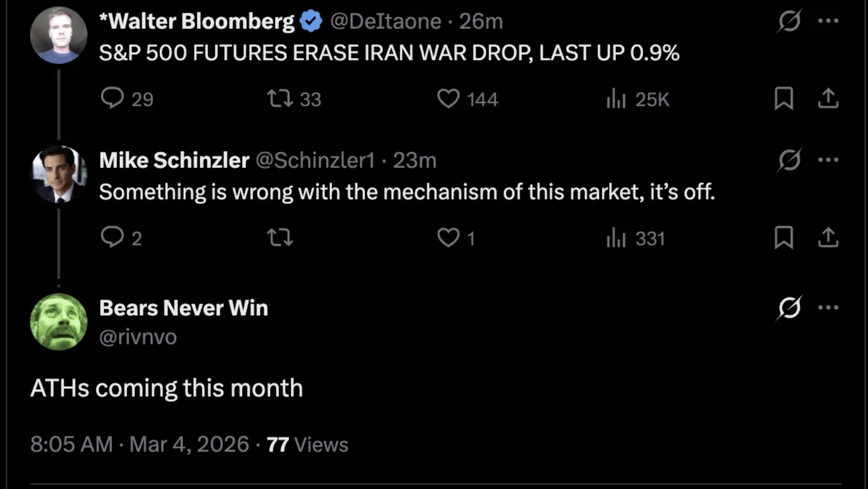The image size is (868, 489).
Task: Open Grok icon on Walter Bloomberg's tweet
Action: tap(789, 21)
